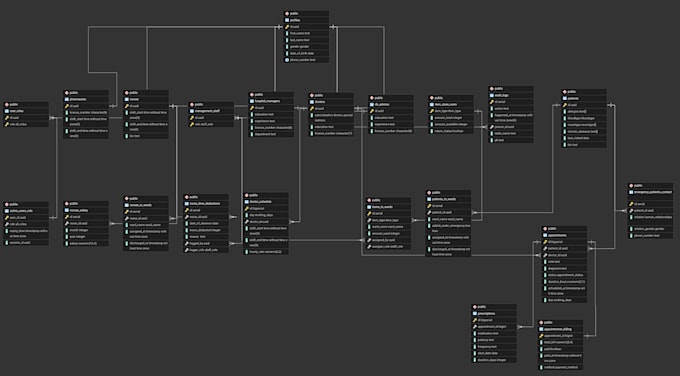Click the table icon of doctor_schedule table
The width and height of the screenshot is (680, 376).
click(x=247, y=202)
